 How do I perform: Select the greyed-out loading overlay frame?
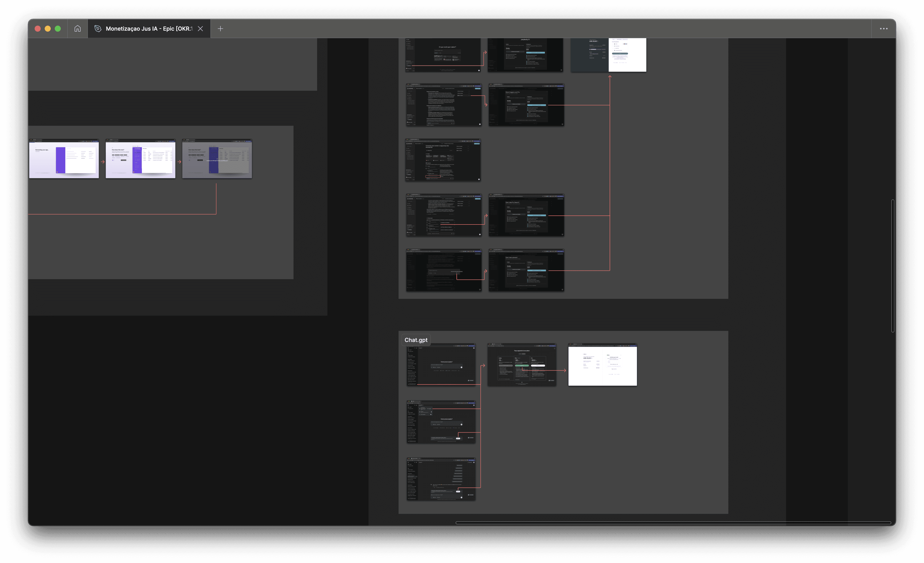pos(217,159)
